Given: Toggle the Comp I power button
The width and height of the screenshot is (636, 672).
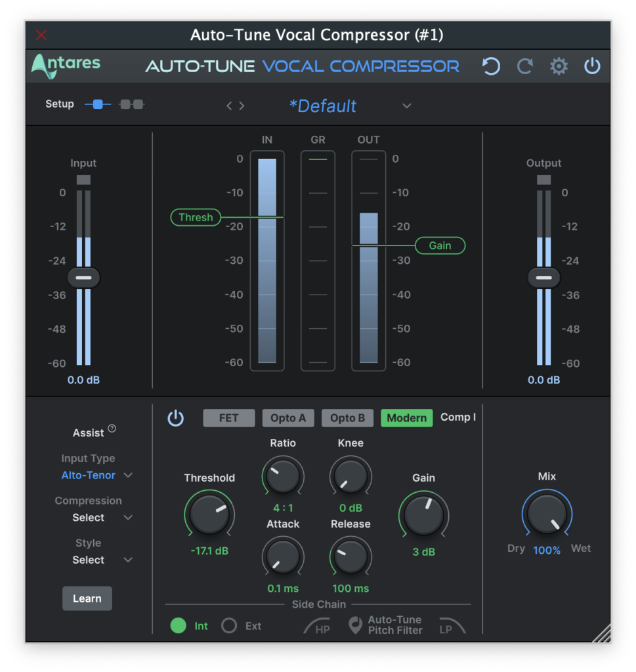Looking at the screenshot, I should point(175,418).
